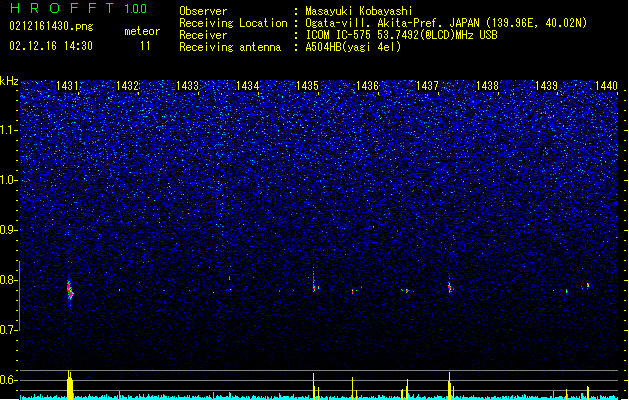Image resolution: width=629 pixels, height=400 pixels.
Task: Click the meteor count value 11
Action: point(145,46)
